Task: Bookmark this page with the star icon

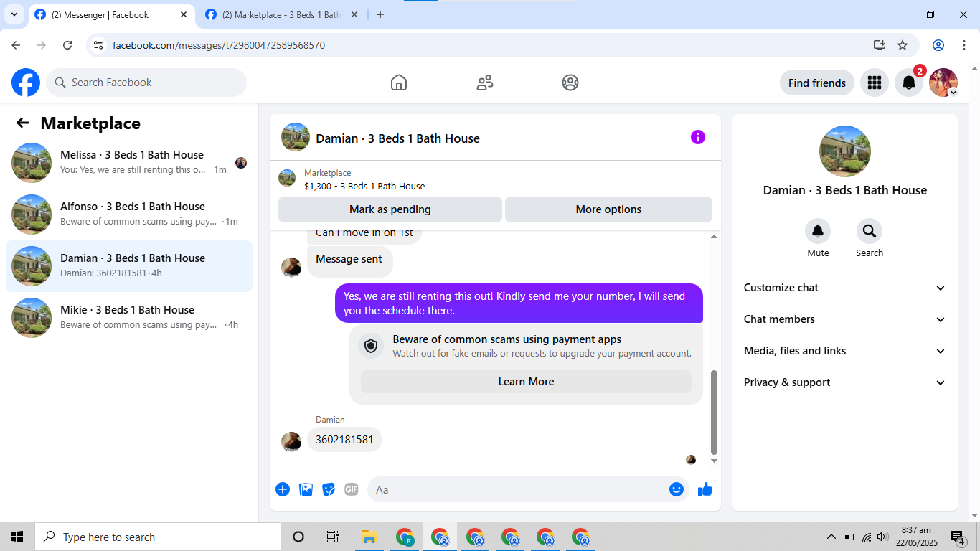Action: (x=903, y=45)
